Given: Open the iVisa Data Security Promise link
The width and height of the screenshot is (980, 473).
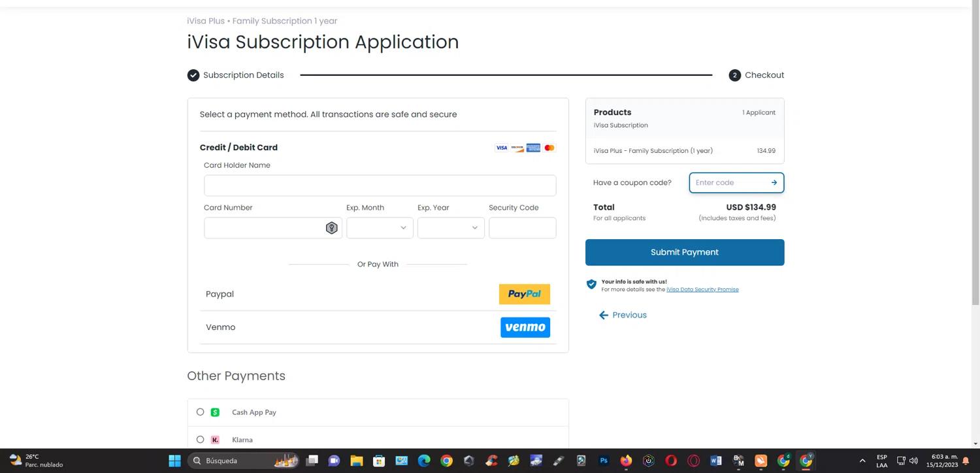Looking at the screenshot, I should click(x=702, y=289).
